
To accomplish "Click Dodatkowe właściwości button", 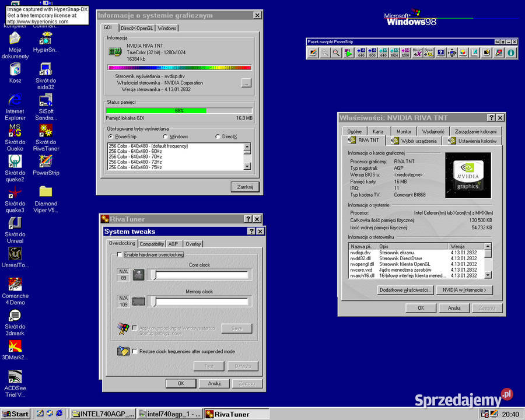I will [405, 290].
